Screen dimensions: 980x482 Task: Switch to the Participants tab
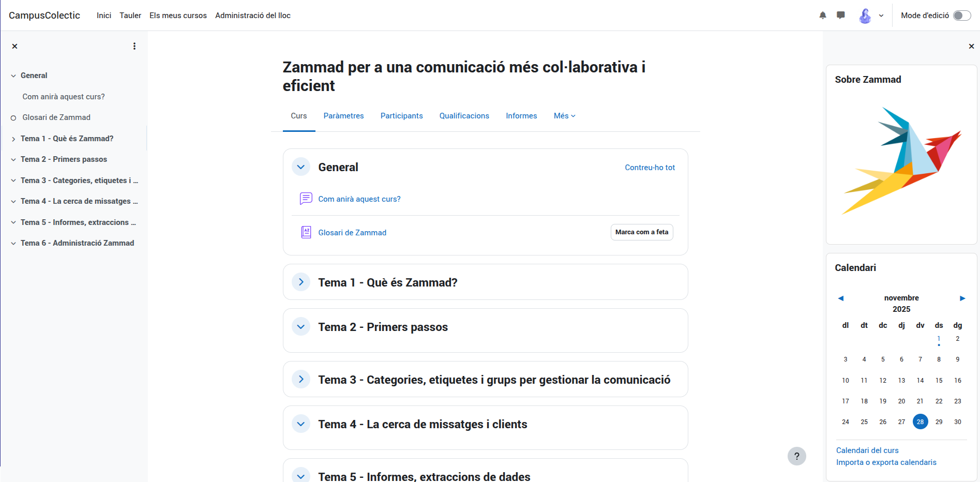(x=401, y=116)
